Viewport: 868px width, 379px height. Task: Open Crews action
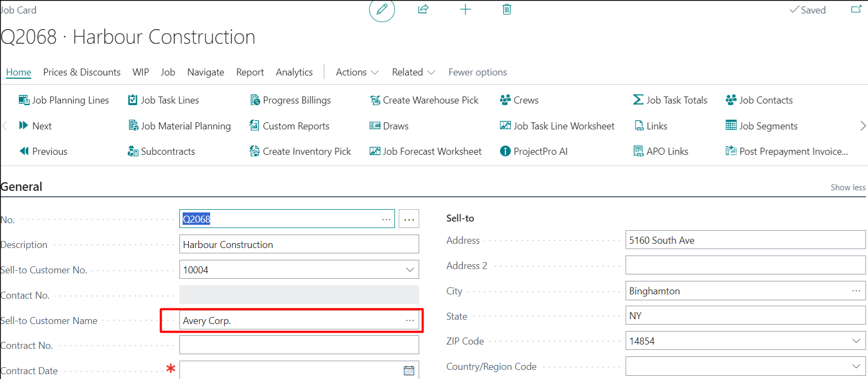click(x=519, y=100)
